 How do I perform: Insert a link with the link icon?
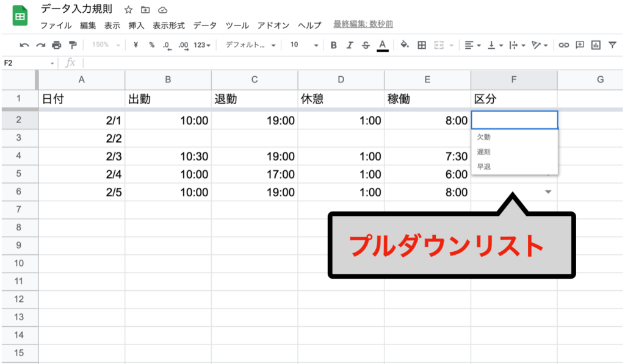click(x=563, y=45)
